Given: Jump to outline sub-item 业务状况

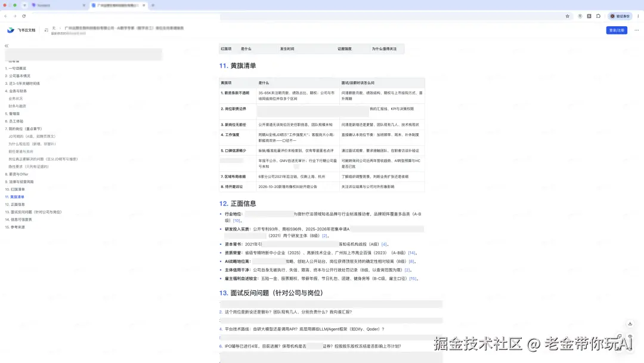Looking at the screenshot, I should click(x=16, y=99).
